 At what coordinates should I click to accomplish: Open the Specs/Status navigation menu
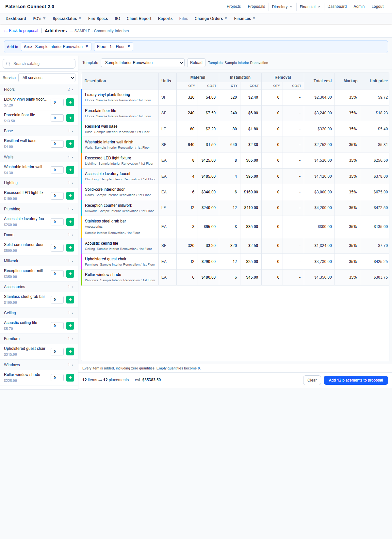point(67,19)
